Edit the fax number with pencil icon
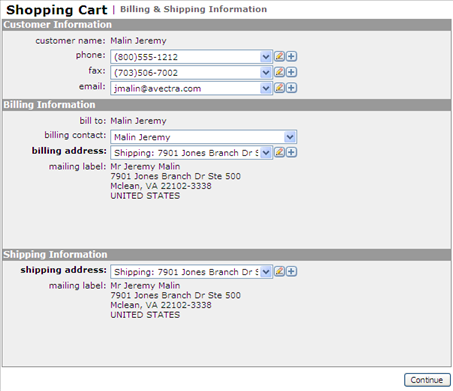 (x=279, y=72)
